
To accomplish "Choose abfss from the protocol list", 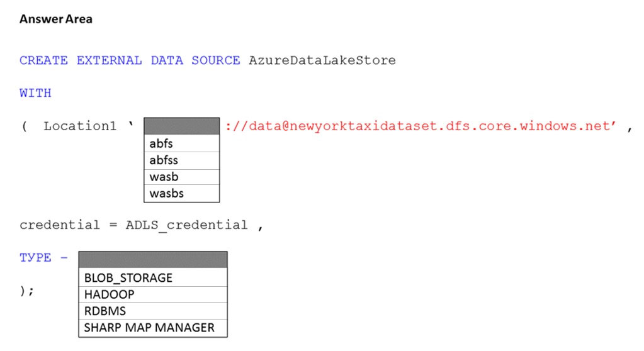I will [x=181, y=160].
